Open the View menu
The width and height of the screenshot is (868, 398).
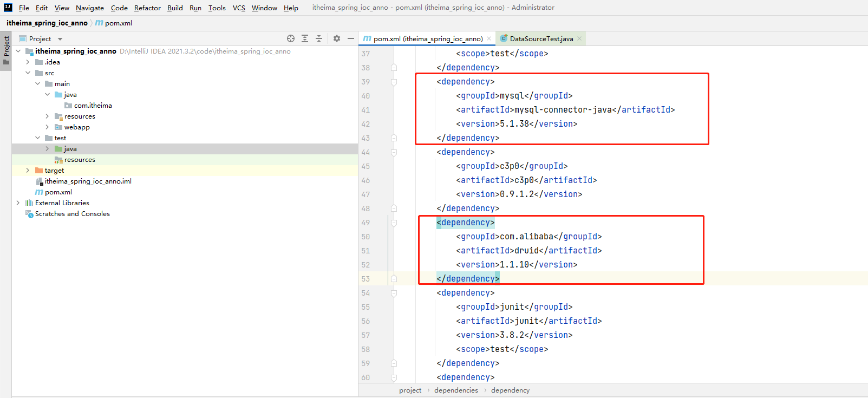coord(62,8)
